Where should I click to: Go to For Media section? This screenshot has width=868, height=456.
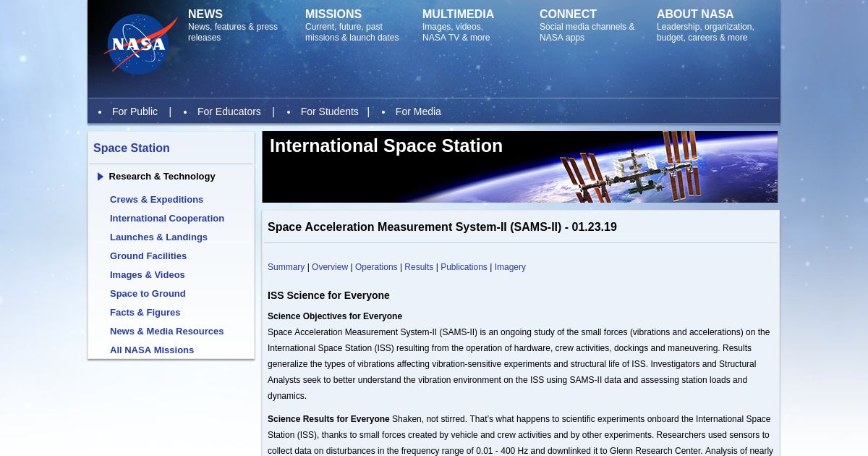pos(418,111)
